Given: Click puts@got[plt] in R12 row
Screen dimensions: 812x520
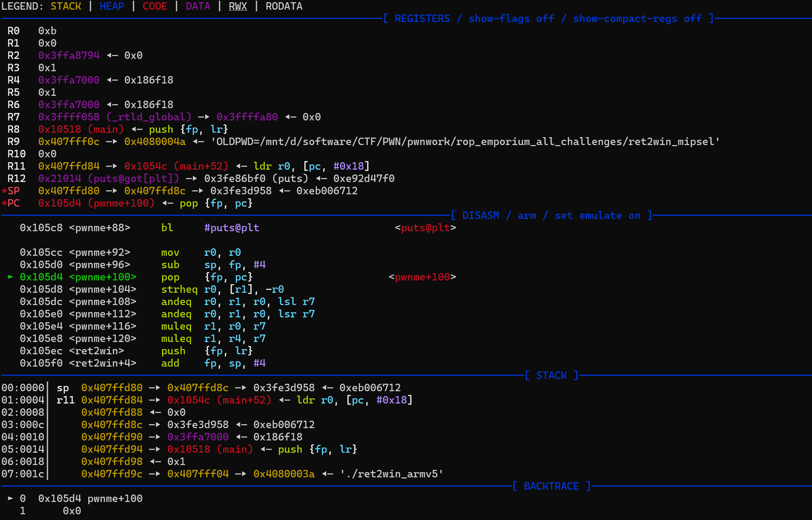Looking at the screenshot, I should [x=134, y=178].
